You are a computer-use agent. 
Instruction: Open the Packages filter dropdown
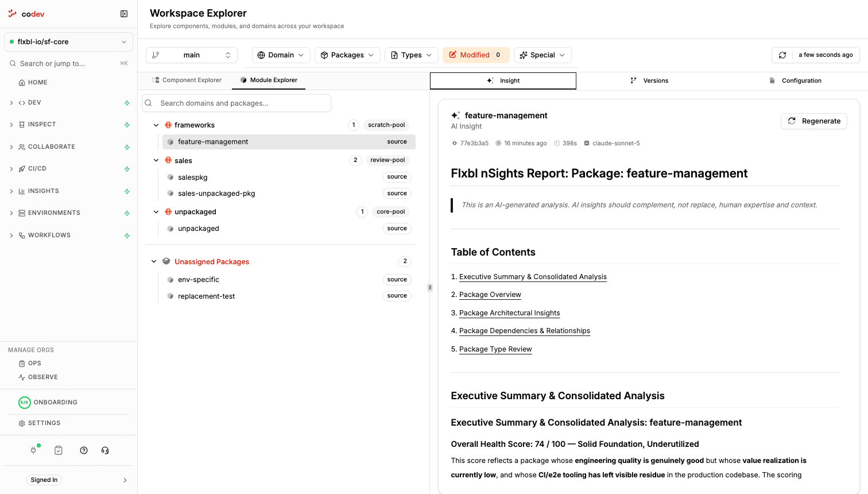click(347, 55)
